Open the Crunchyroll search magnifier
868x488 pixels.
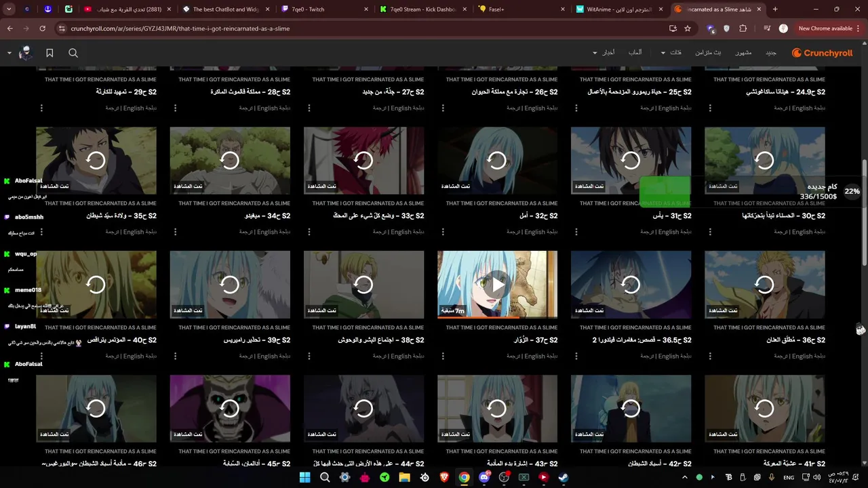coord(73,53)
